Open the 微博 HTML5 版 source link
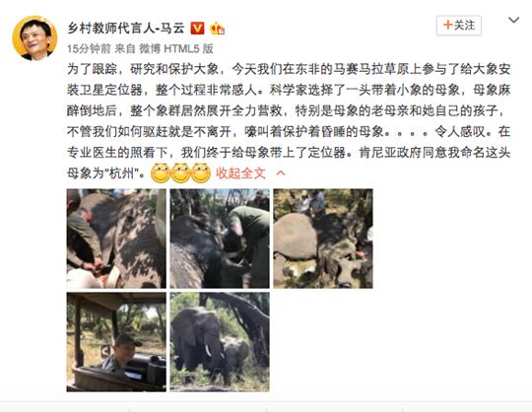This screenshot has height=412, width=532. click(175, 49)
